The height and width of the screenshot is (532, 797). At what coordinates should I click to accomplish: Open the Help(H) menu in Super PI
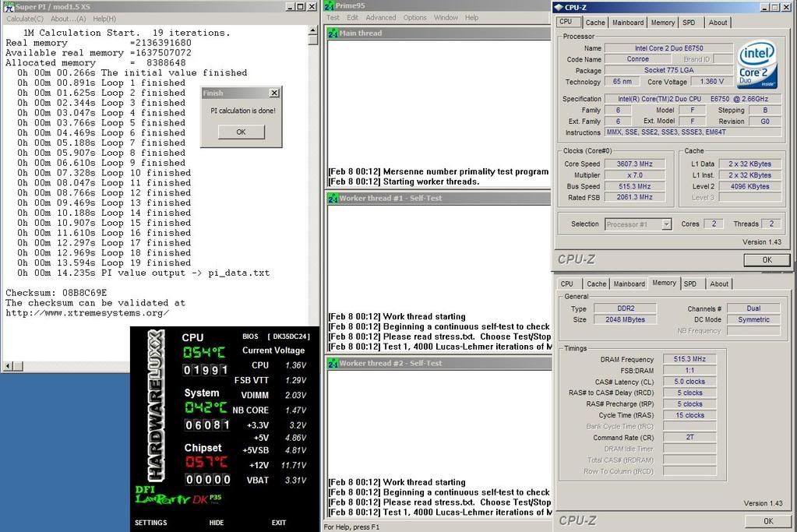pos(104,19)
